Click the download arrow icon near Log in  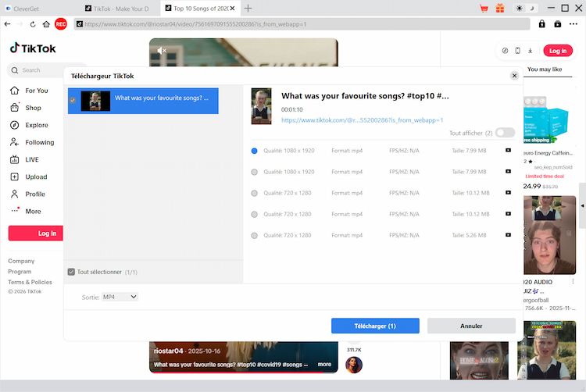coord(530,51)
